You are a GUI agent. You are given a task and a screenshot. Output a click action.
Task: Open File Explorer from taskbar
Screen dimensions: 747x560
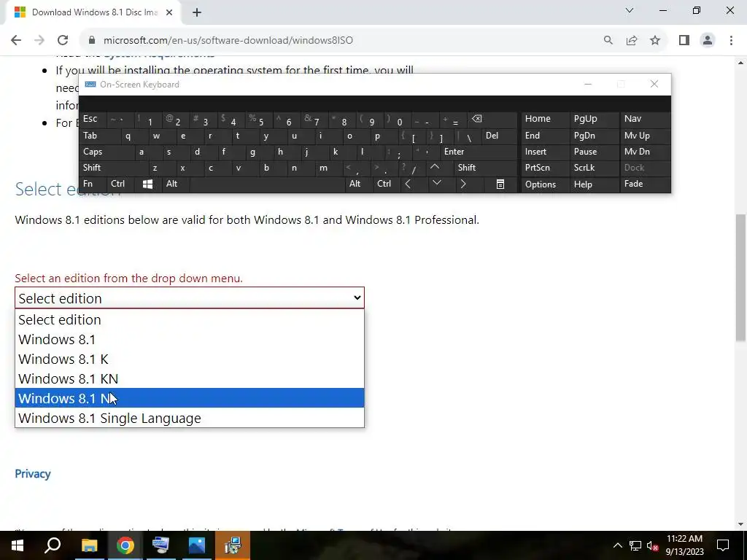[89, 545]
